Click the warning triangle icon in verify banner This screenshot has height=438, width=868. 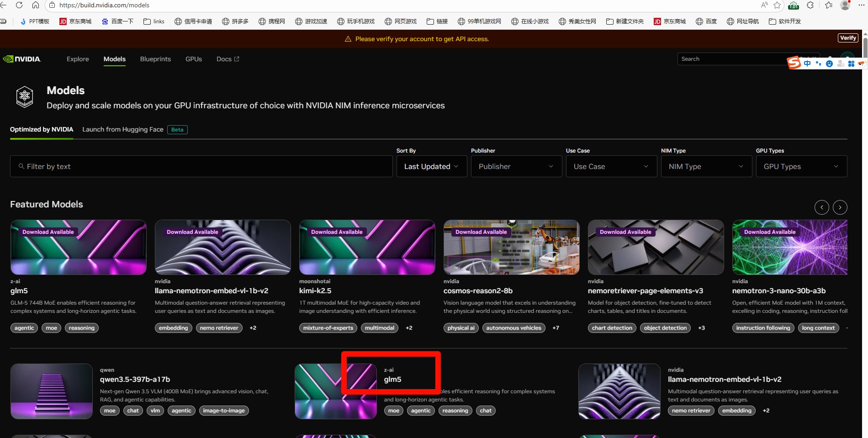coord(348,39)
